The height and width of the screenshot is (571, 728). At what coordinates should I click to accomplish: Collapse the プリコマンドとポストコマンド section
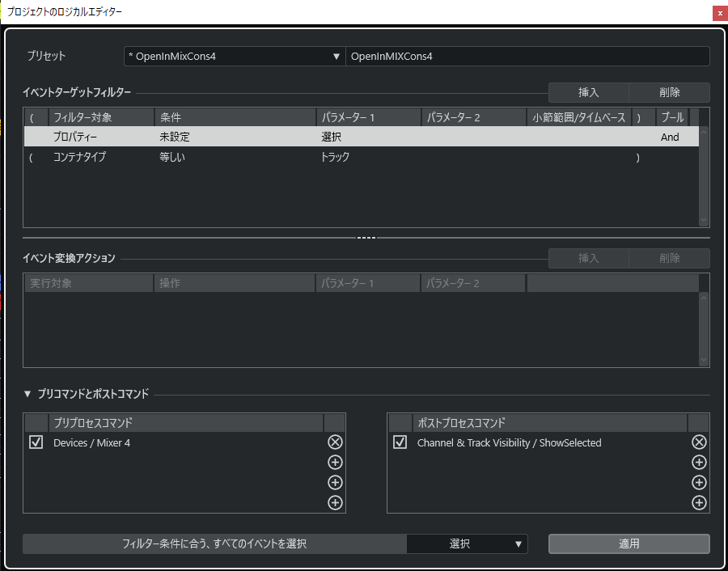(x=29, y=395)
